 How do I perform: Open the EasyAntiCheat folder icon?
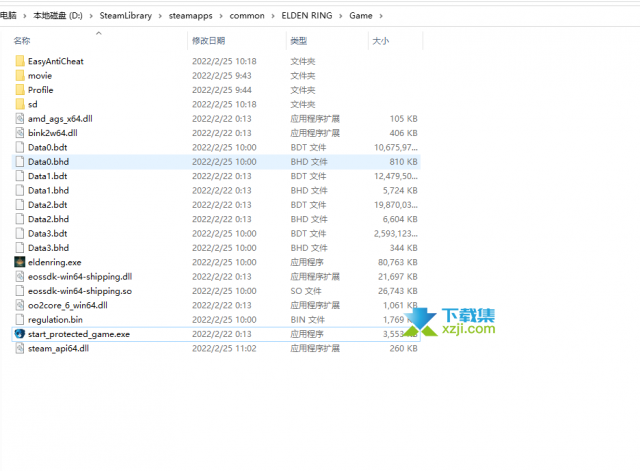20,61
